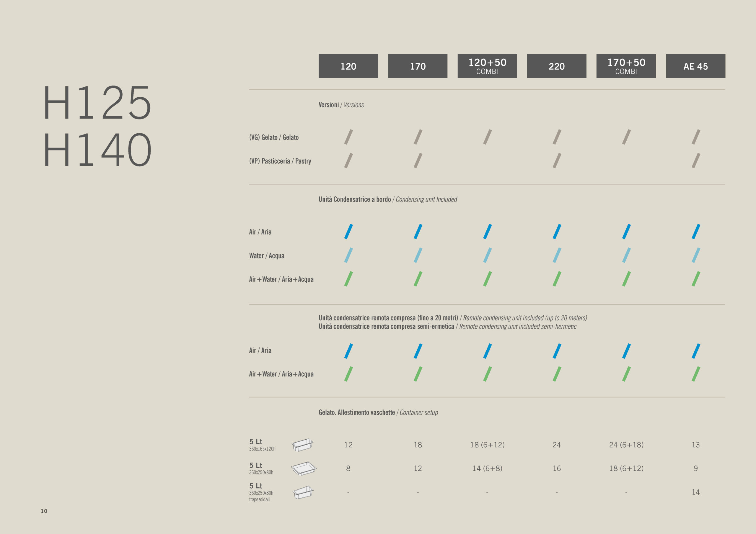Click the 220 column header box

(556, 66)
